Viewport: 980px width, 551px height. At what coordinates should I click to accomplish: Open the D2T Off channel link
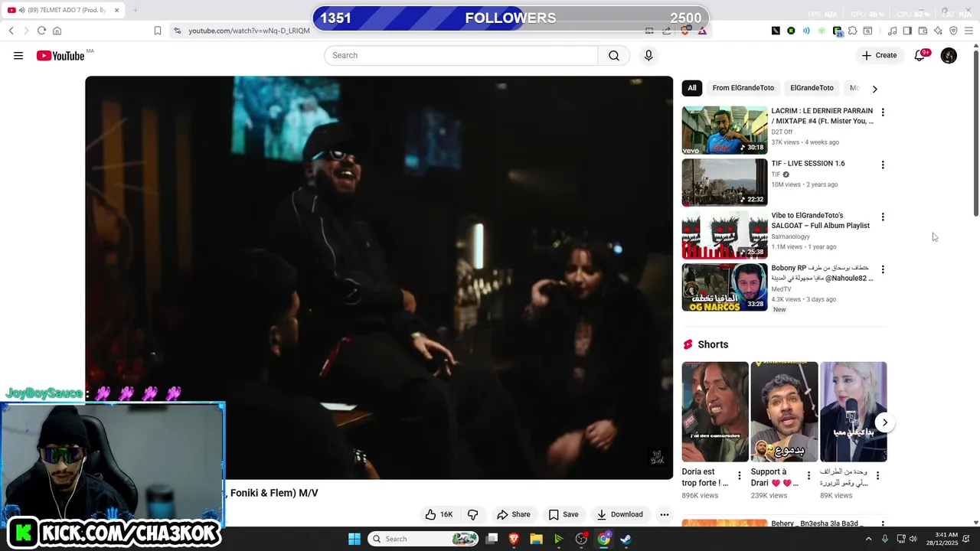(782, 132)
